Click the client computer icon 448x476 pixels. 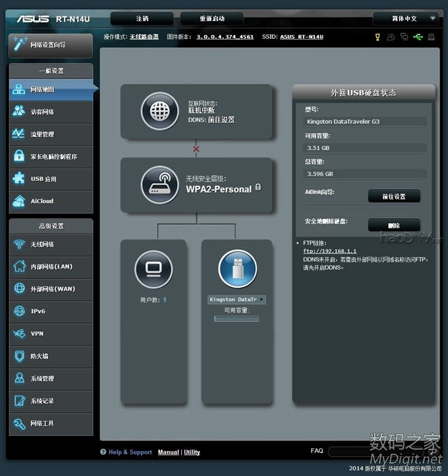(153, 269)
